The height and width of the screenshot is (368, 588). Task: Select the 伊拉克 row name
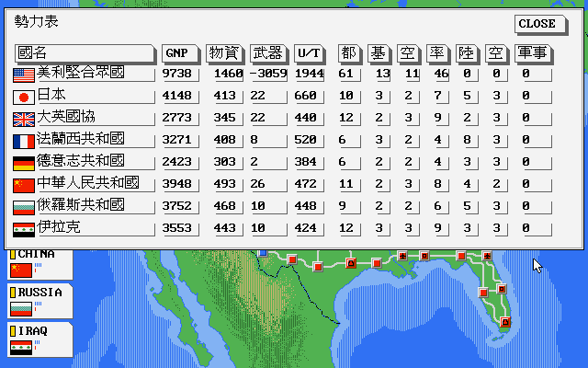click(x=59, y=227)
